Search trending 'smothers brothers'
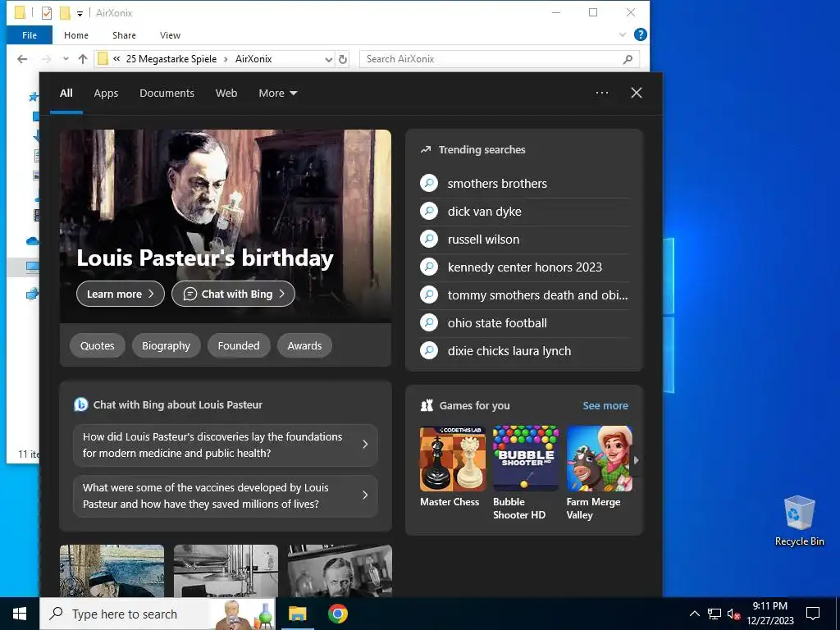Screen dimensions: 840x630 pos(524,184)
